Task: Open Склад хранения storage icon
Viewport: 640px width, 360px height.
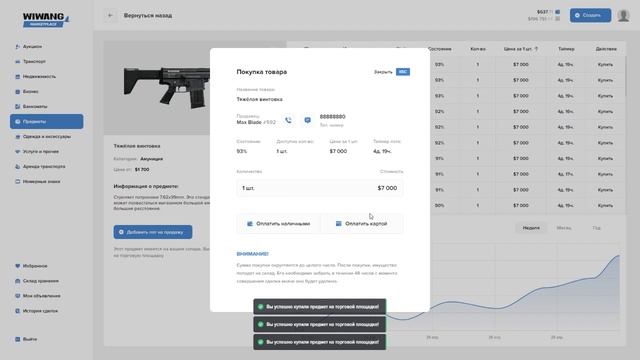Action: [x=18, y=281]
